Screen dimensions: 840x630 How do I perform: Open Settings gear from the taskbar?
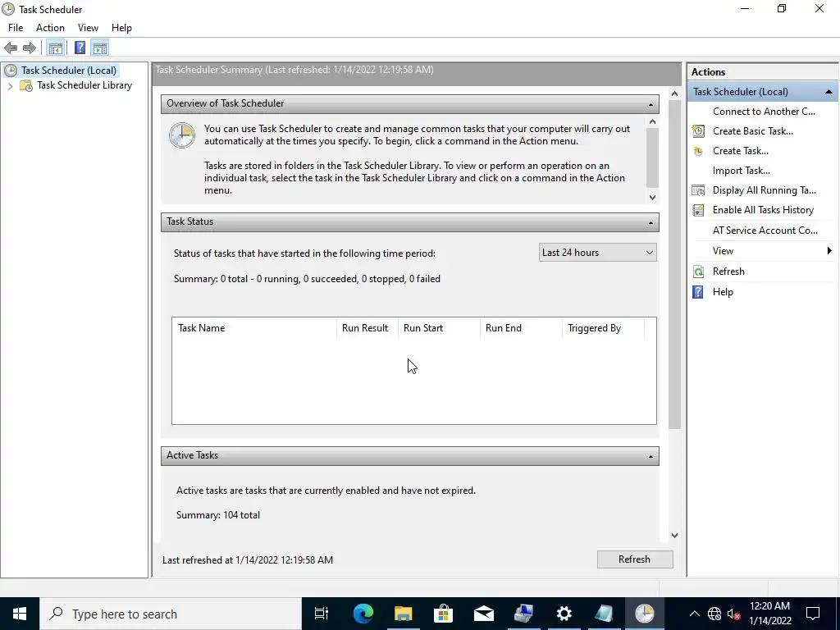pyautogui.click(x=564, y=614)
